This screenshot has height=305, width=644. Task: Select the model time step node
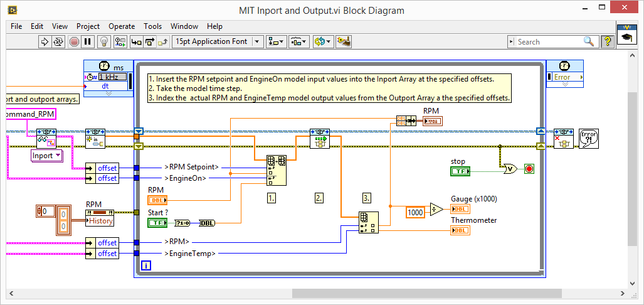320,139
